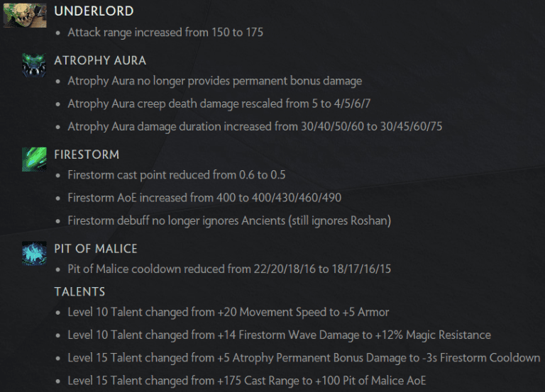Click the +12% Magic Resistance talent line

coord(279,335)
